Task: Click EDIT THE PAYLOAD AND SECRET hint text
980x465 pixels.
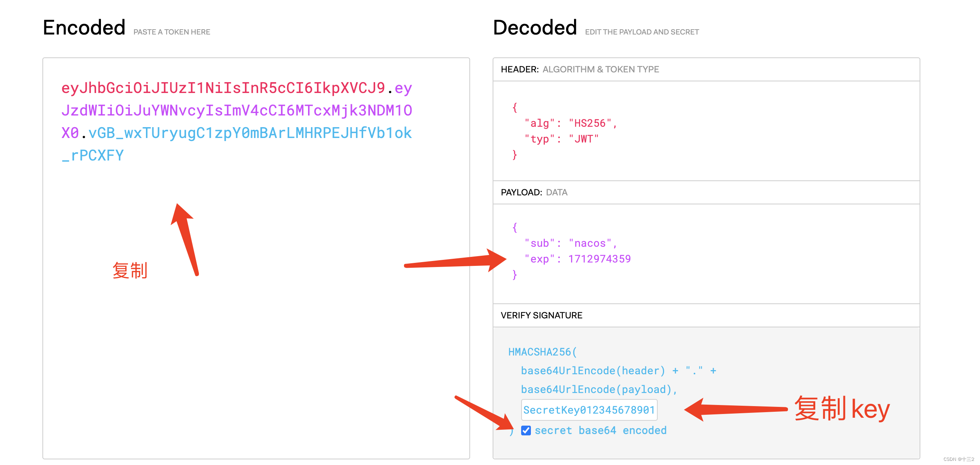Action: [x=642, y=32]
